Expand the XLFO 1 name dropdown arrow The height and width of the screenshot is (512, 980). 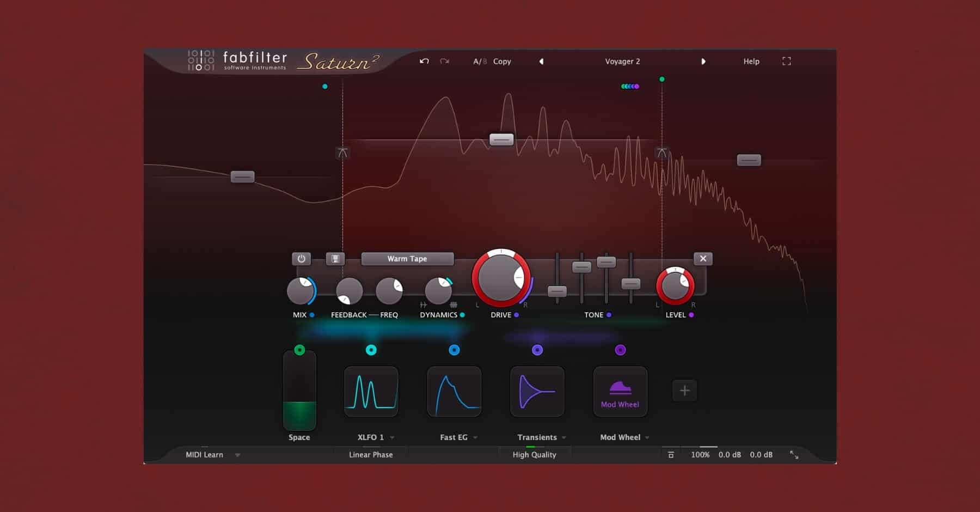click(392, 438)
